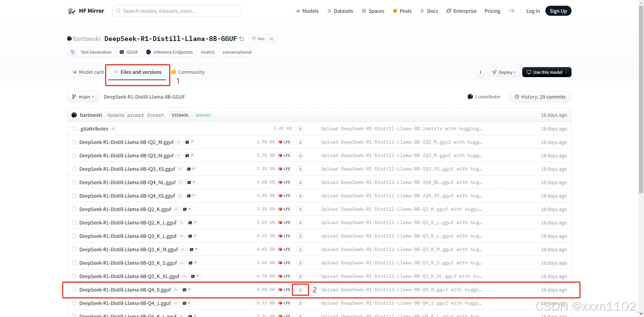This screenshot has width=644, height=317.
Task: Open Posts in the top navigation
Action: (x=402, y=11)
